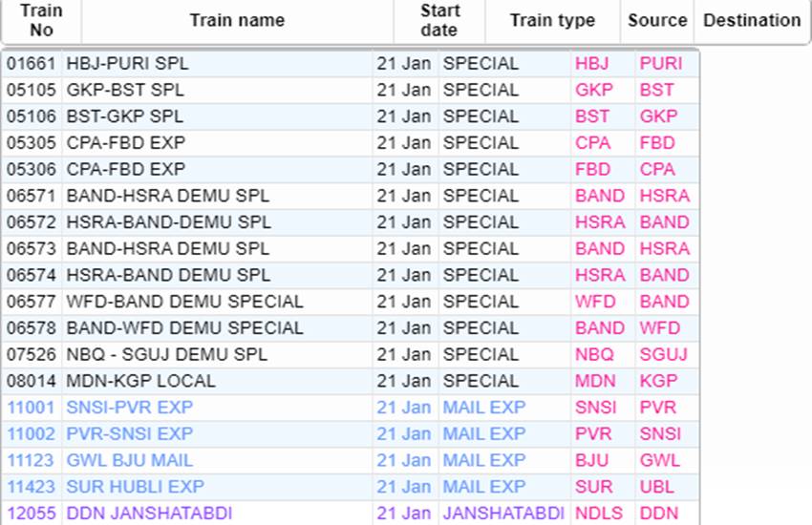Click the Source column header
This screenshot has height=525, width=812.
[657, 21]
